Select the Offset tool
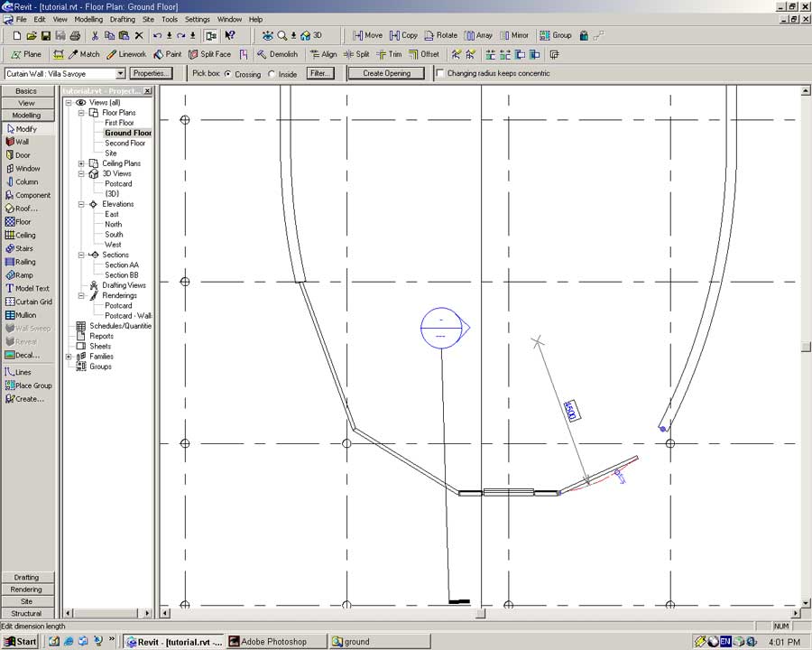This screenshot has height=650, width=812. coord(424,54)
